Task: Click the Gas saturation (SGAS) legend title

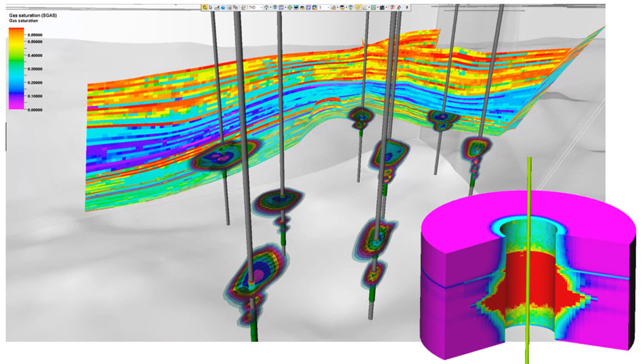Action: point(33,15)
